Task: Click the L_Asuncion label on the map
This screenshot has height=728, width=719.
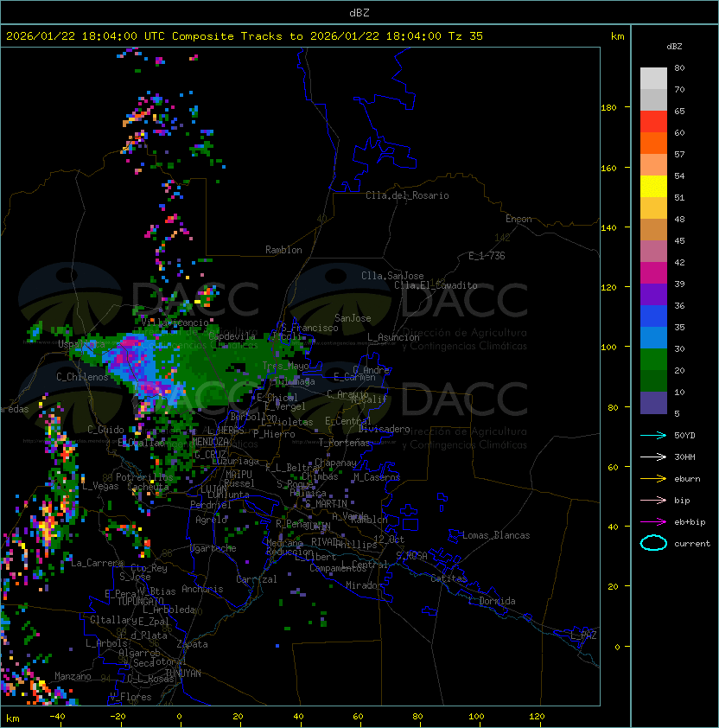Action: [393, 337]
